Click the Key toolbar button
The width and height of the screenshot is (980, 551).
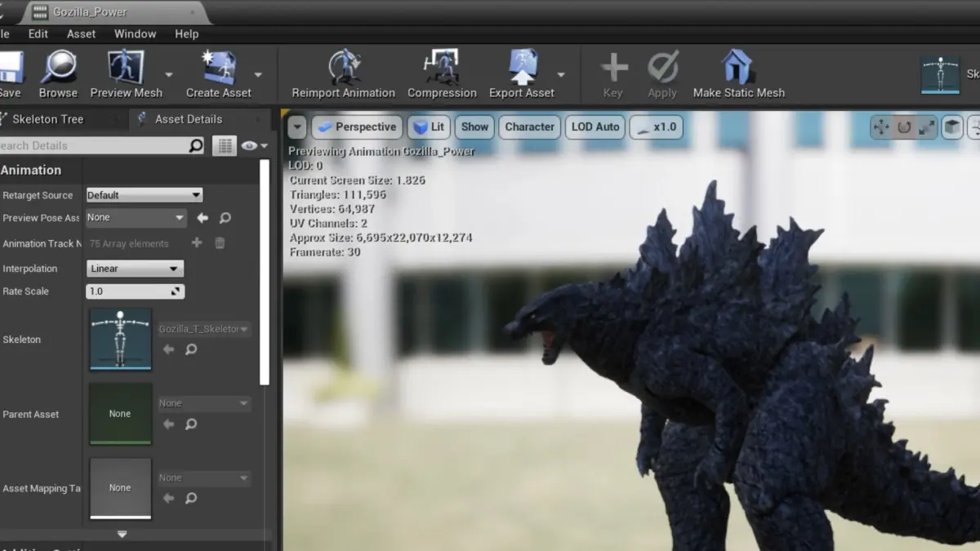(x=613, y=74)
